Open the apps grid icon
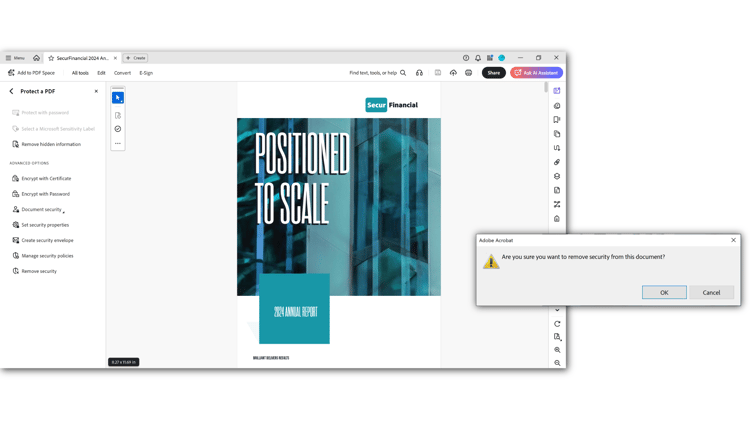Viewport: 750px width, 421px height. pos(490,58)
